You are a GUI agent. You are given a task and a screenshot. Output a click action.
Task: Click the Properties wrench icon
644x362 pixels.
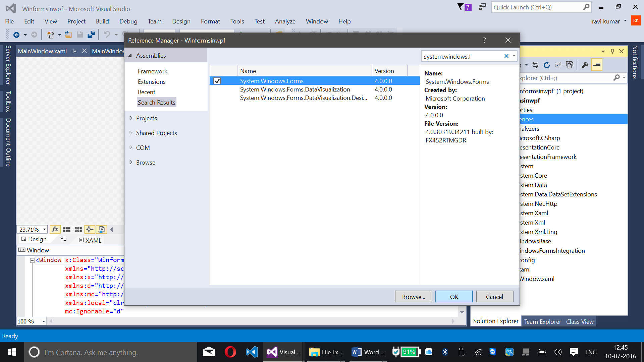(x=585, y=65)
